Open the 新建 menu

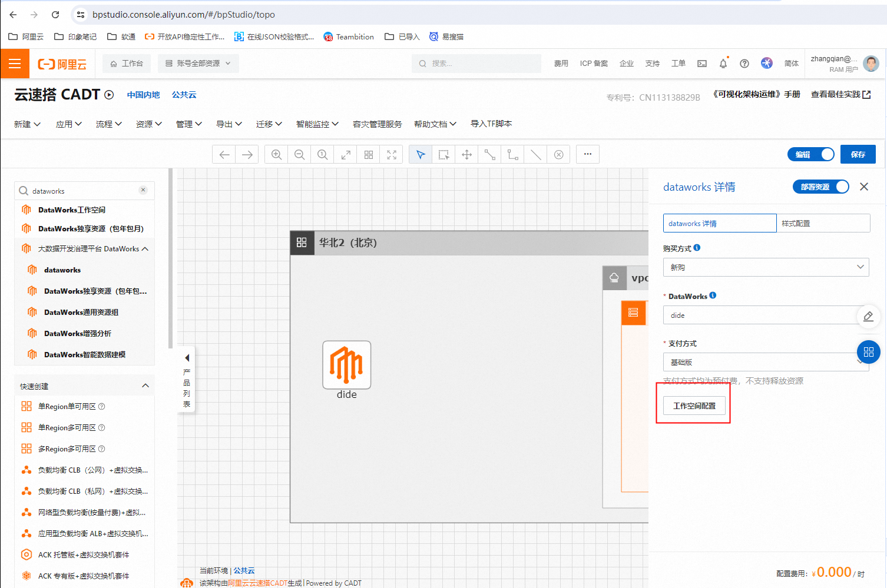click(27, 124)
